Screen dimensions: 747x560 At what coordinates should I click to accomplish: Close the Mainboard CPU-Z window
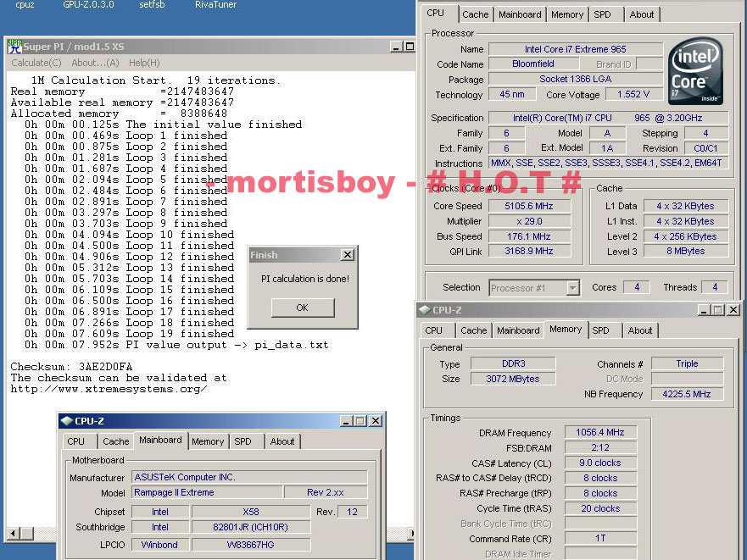[x=376, y=421]
